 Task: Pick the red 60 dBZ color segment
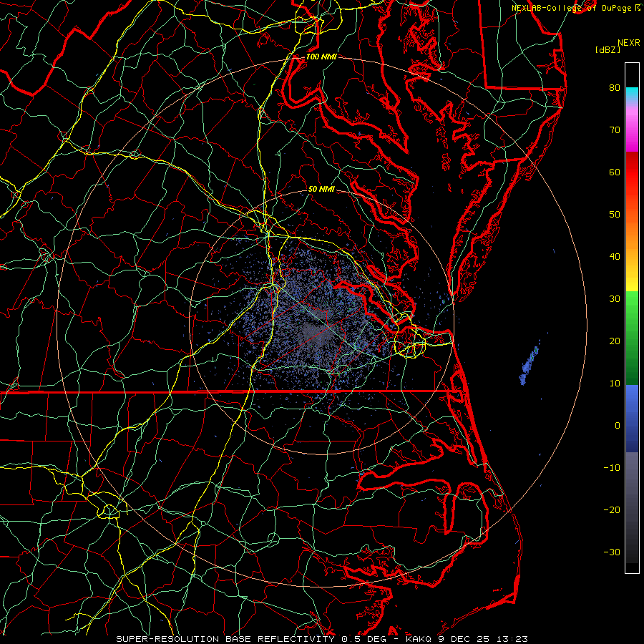tap(631, 172)
